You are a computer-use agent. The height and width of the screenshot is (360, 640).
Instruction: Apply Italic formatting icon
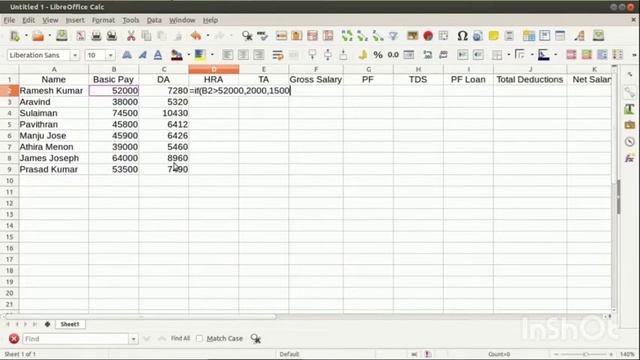pyautogui.click(x=142, y=55)
